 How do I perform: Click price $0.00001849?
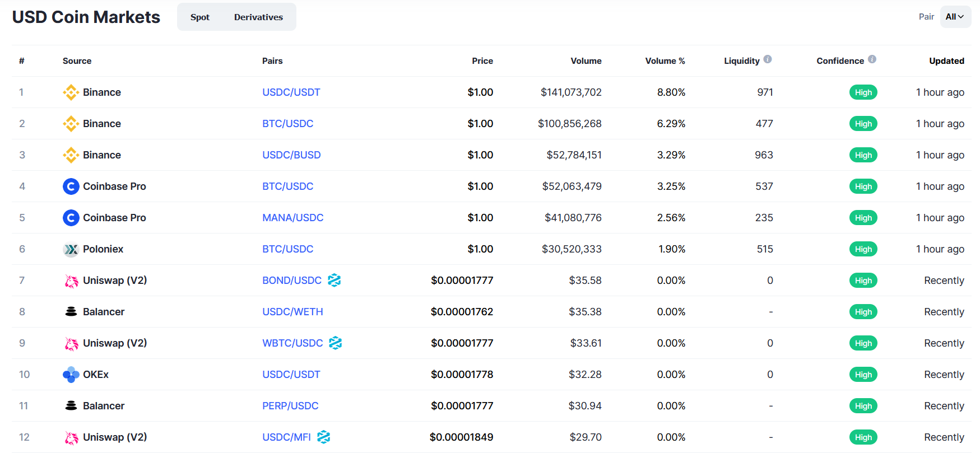pos(462,437)
